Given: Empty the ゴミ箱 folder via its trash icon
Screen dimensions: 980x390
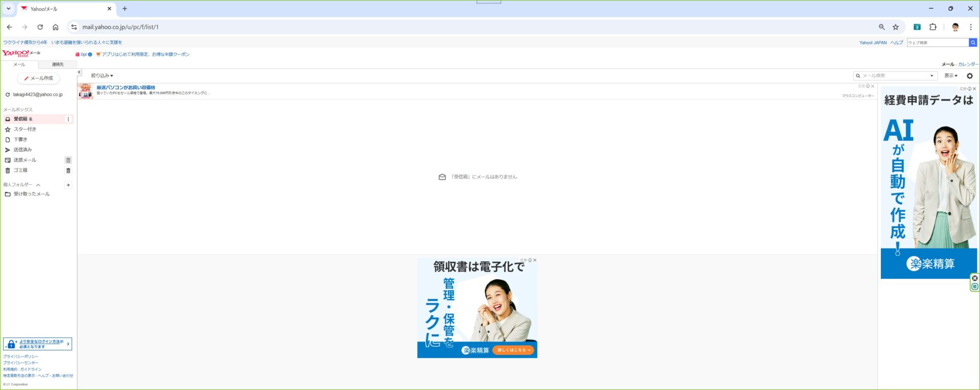Looking at the screenshot, I should point(68,170).
